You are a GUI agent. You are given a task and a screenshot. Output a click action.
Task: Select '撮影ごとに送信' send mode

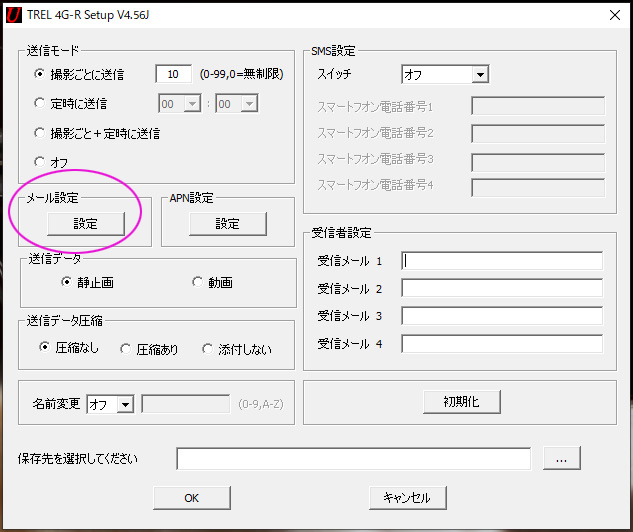40,74
